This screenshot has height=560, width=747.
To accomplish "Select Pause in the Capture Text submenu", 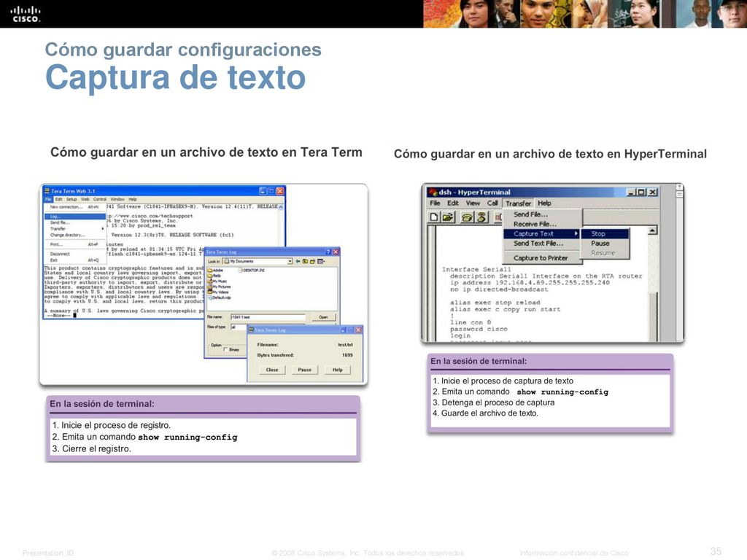I will pyautogui.click(x=605, y=244).
